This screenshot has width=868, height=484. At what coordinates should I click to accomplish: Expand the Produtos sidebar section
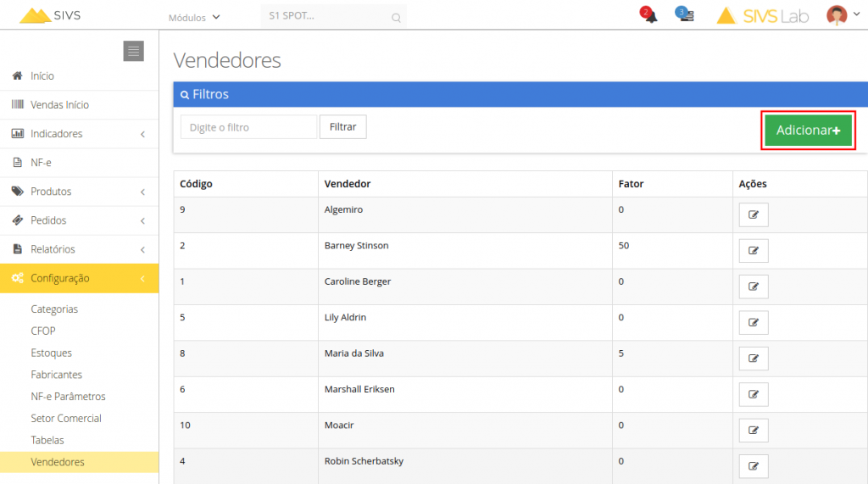pos(79,191)
